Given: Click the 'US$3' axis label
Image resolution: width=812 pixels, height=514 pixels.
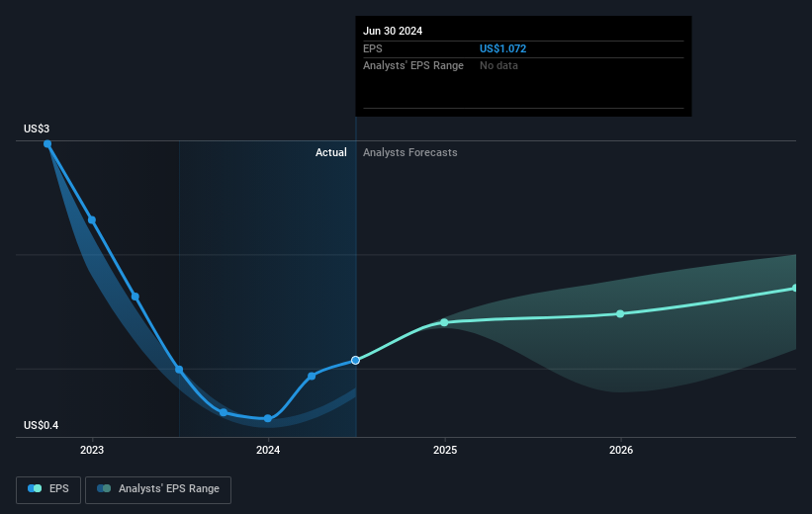Looking at the screenshot, I should tap(37, 128).
